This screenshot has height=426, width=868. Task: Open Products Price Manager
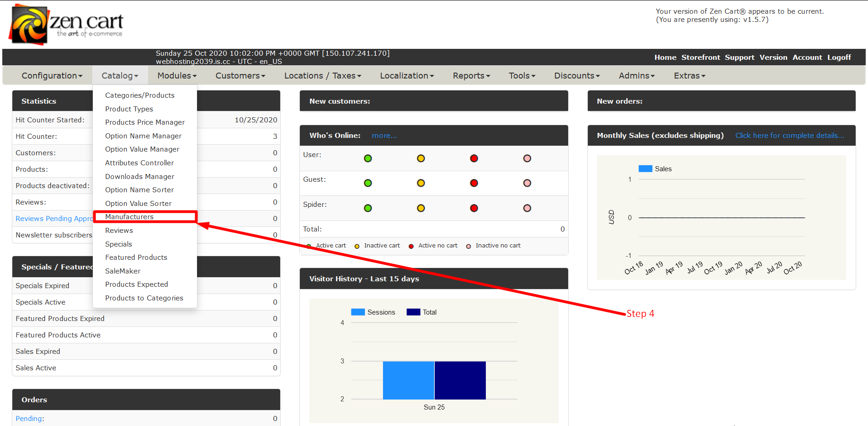click(145, 122)
